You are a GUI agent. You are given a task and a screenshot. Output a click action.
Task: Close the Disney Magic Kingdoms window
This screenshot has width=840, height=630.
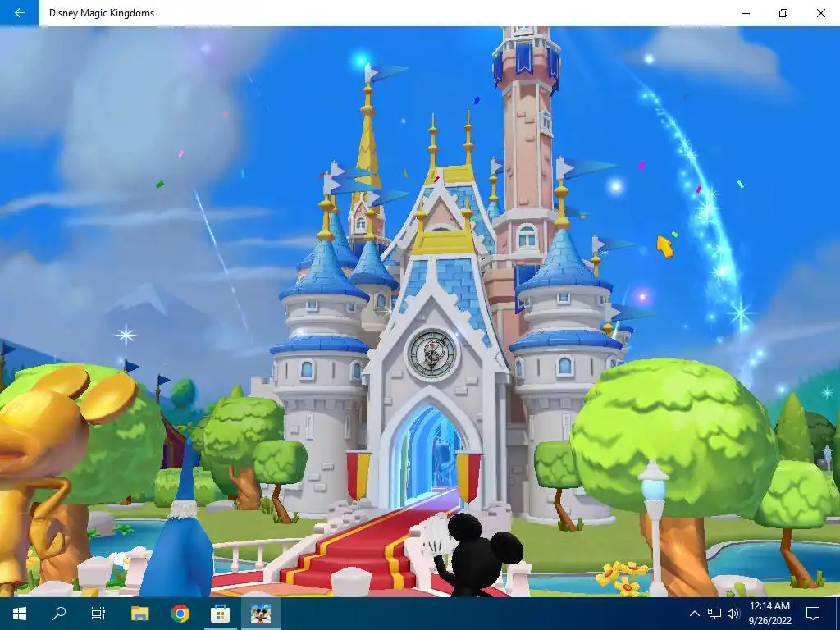[820, 13]
